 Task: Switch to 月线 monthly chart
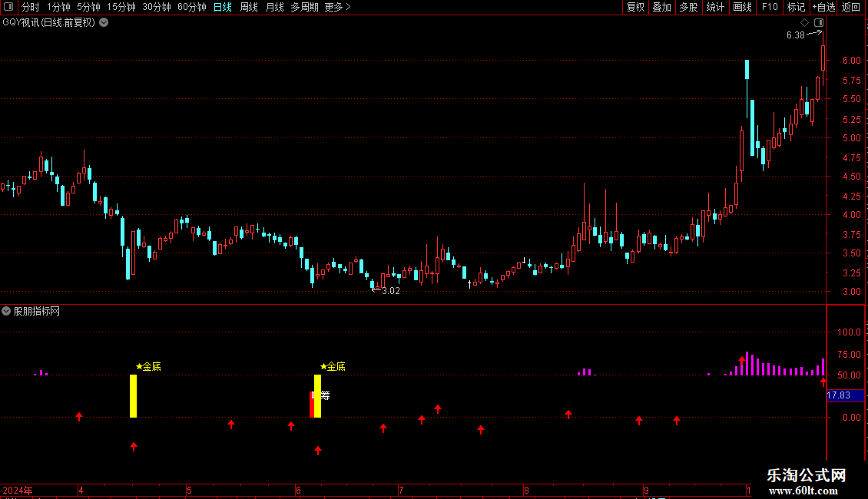tap(274, 7)
